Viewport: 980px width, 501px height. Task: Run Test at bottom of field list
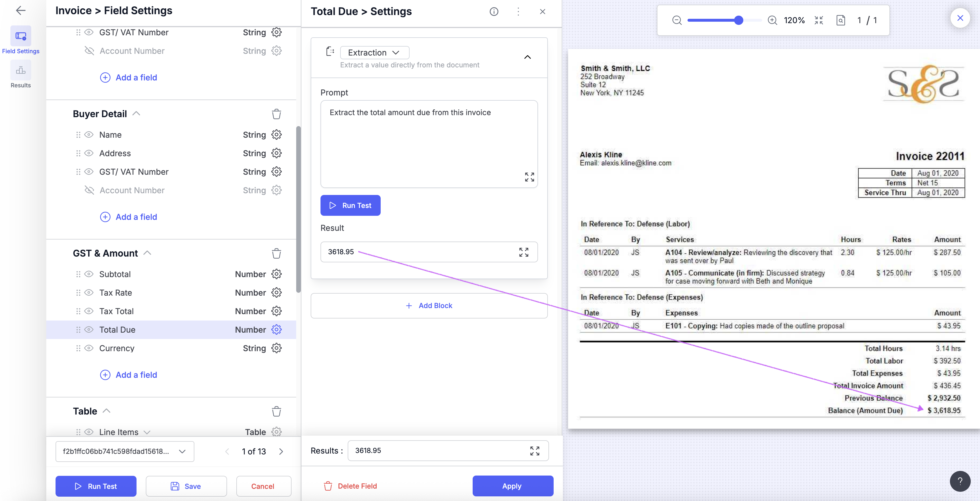coord(96,486)
